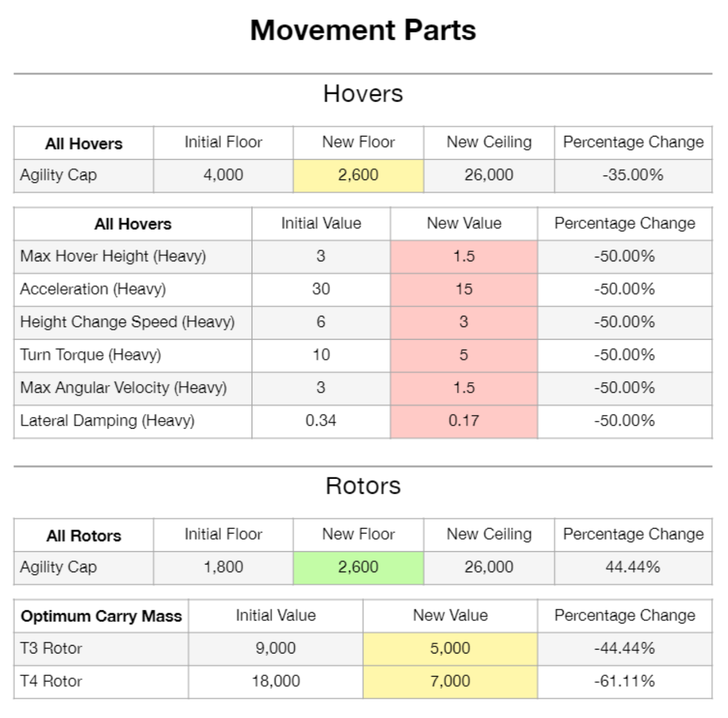Select the Optimum Carry Mass header

[101, 616]
